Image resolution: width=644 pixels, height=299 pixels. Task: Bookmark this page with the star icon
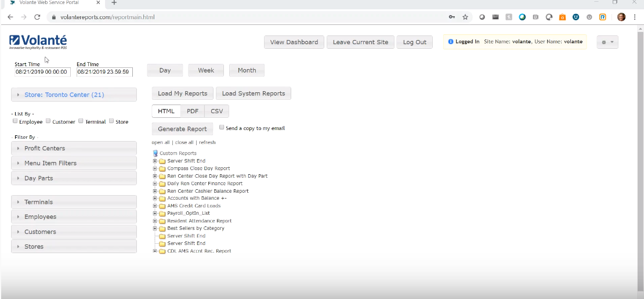click(x=465, y=17)
